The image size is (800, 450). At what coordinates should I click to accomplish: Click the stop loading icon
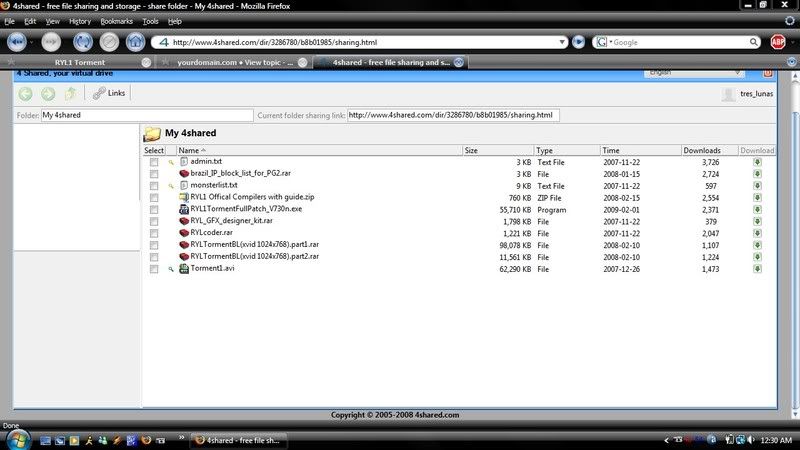pos(109,42)
